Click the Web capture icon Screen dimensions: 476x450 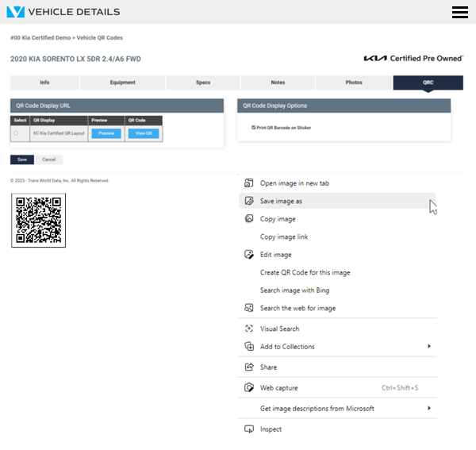coord(249,388)
